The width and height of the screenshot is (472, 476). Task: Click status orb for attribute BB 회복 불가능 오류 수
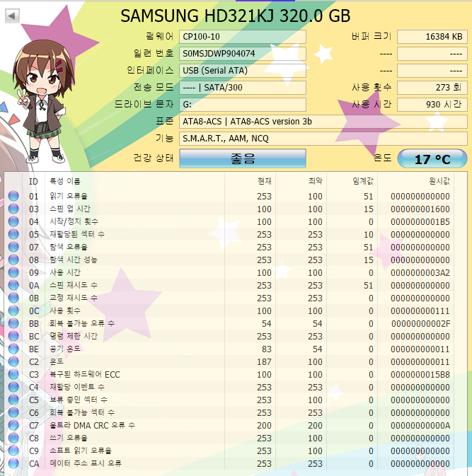coord(13,324)
